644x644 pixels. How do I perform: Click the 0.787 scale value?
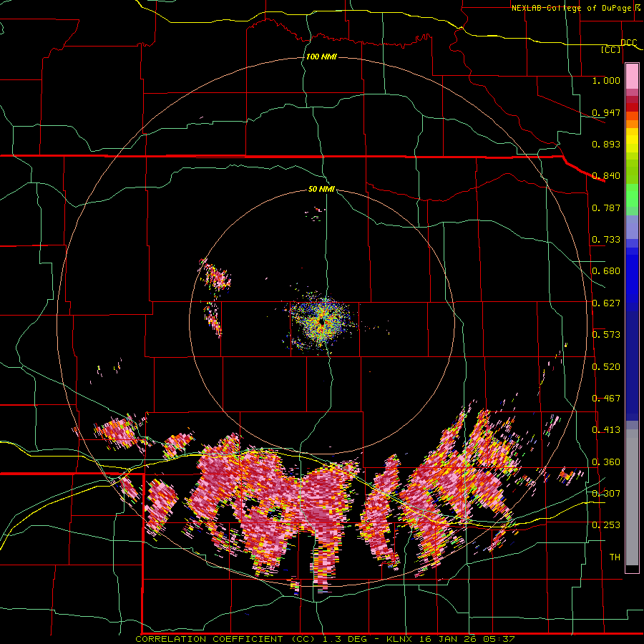pos(606,208)
